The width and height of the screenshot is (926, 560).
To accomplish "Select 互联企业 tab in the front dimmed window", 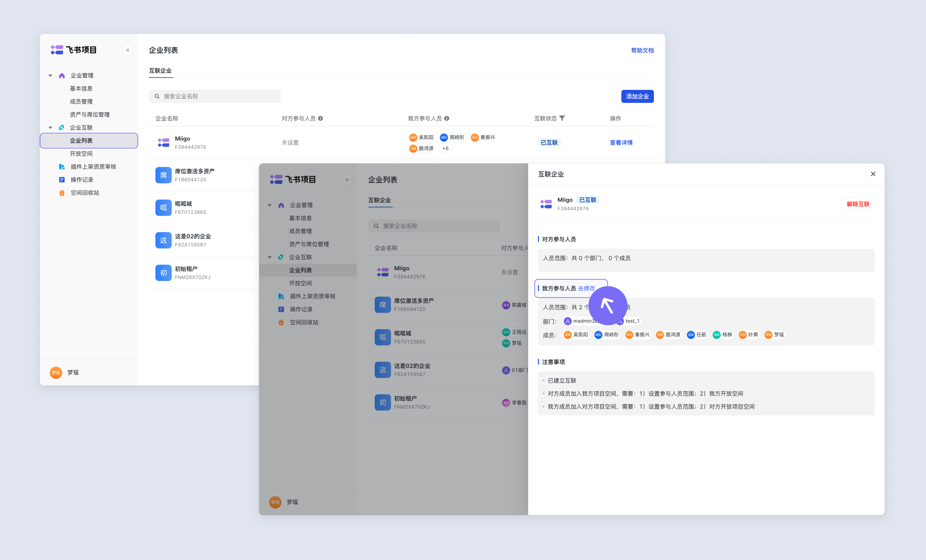I will click(380, 200).
